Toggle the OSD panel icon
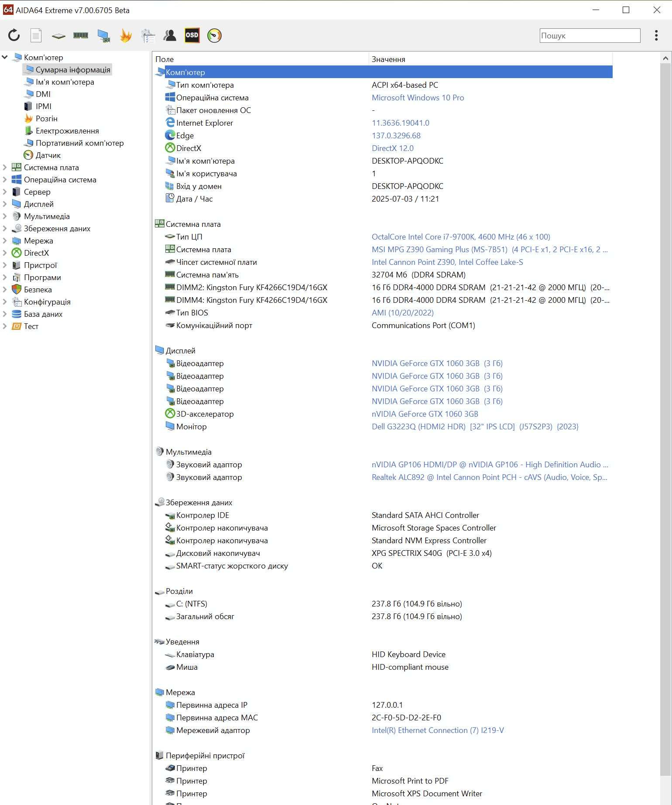Viewport: 672px width, 805px height. click(192, 35)
